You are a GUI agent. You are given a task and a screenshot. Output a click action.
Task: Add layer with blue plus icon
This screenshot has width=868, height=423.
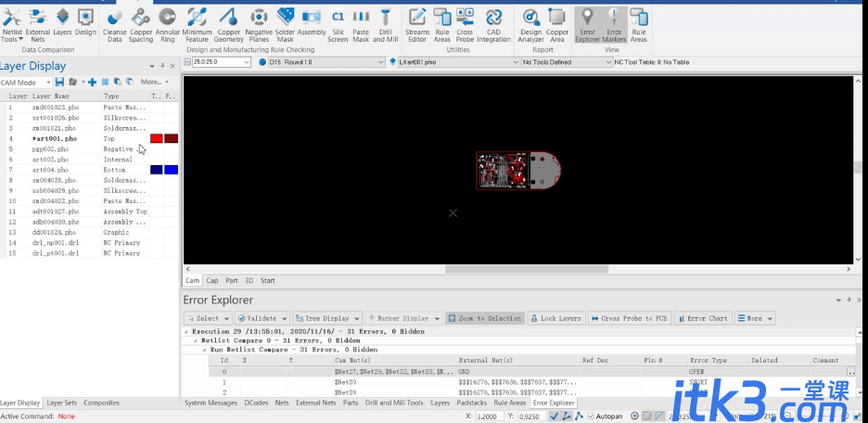(x=93, y=82)
